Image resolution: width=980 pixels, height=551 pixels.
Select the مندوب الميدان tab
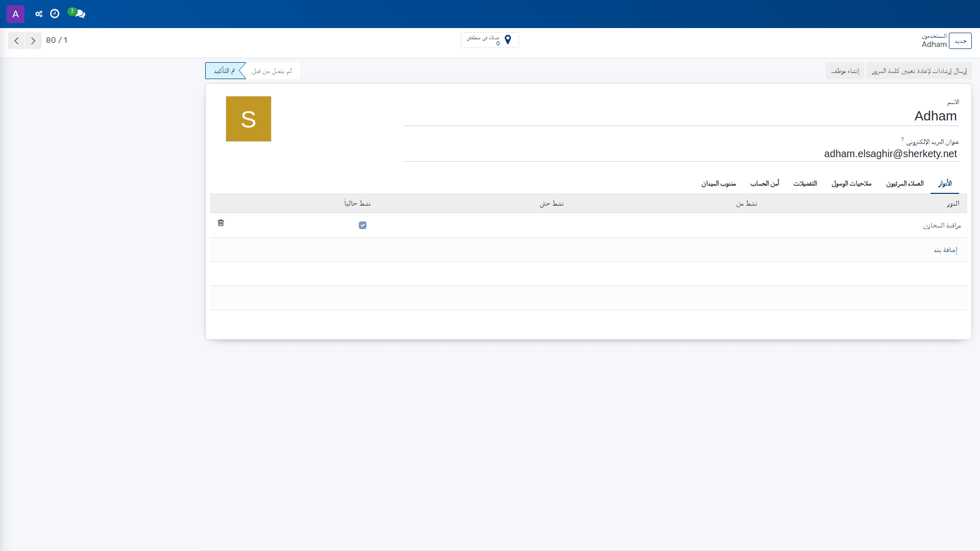point(718,184)
